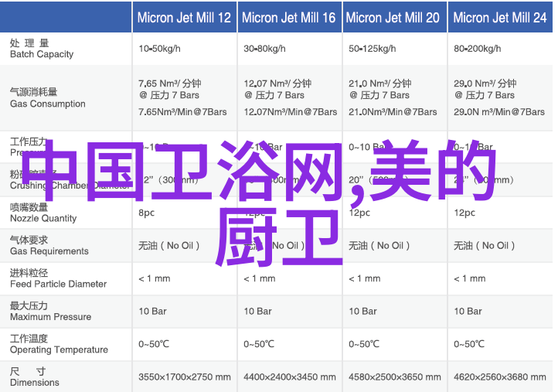558x392 pixels.
Task: Select the Micron Jet Mill 16 column header
Action: [x=289, y=17]
